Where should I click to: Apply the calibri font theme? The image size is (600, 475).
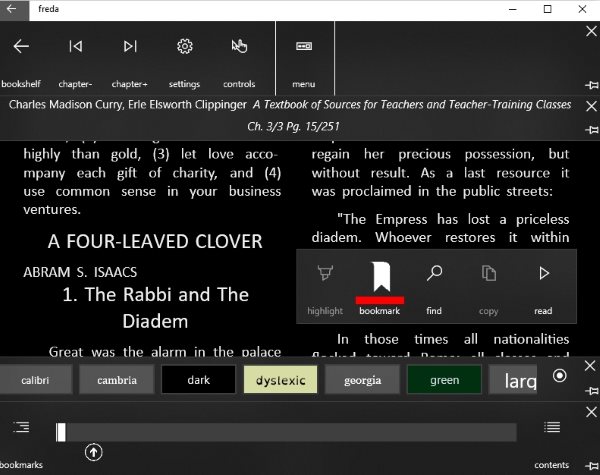(35, 380)
